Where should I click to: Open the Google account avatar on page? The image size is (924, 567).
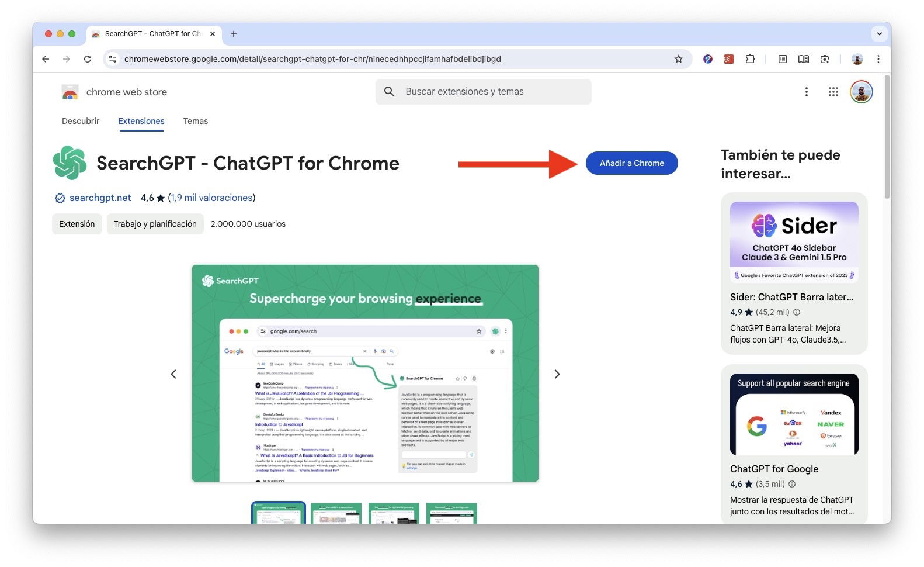(862, 92)
